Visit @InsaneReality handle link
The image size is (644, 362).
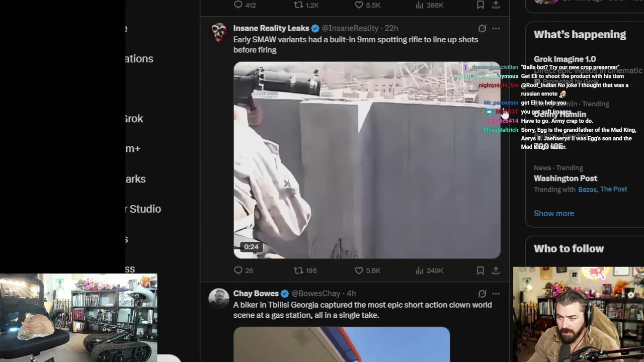point(350,28)
